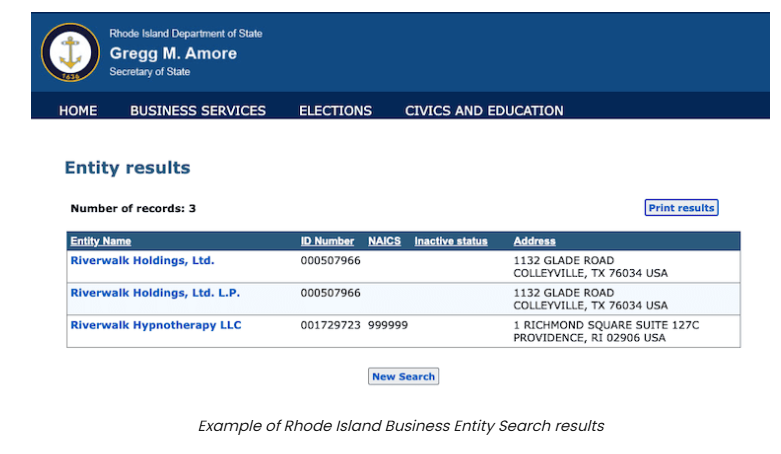
Task: Open Riverwalk Holdings, Ltd. entity link
Action: point(142,261)
